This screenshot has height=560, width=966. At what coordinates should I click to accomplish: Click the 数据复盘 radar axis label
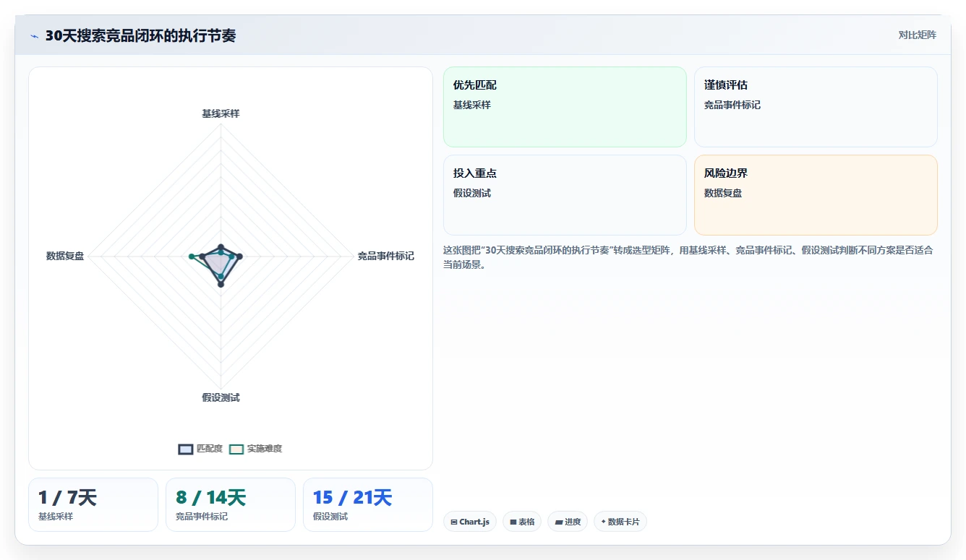tap(65, 256)
